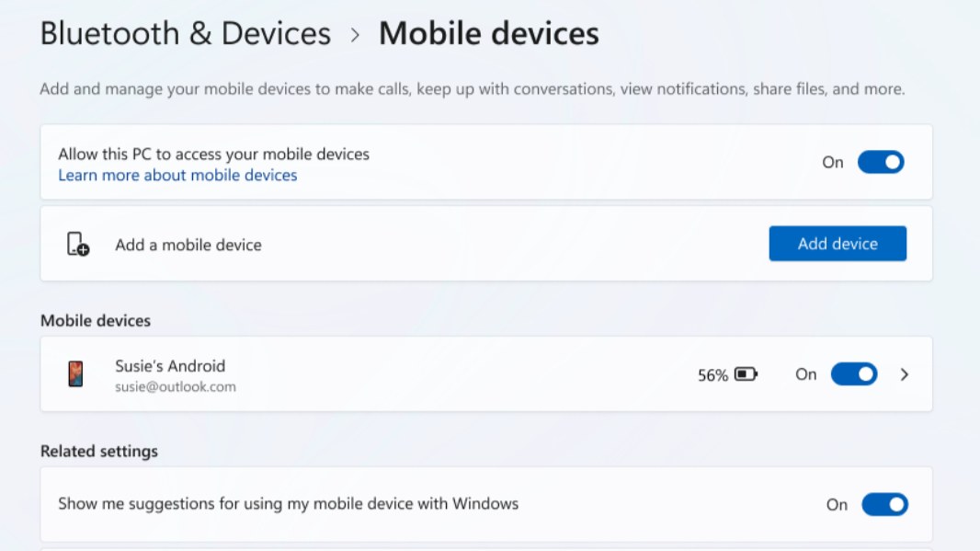
Task: Click the phone-with-plus Add mobile device icon
Action: [x=77, y=244]
